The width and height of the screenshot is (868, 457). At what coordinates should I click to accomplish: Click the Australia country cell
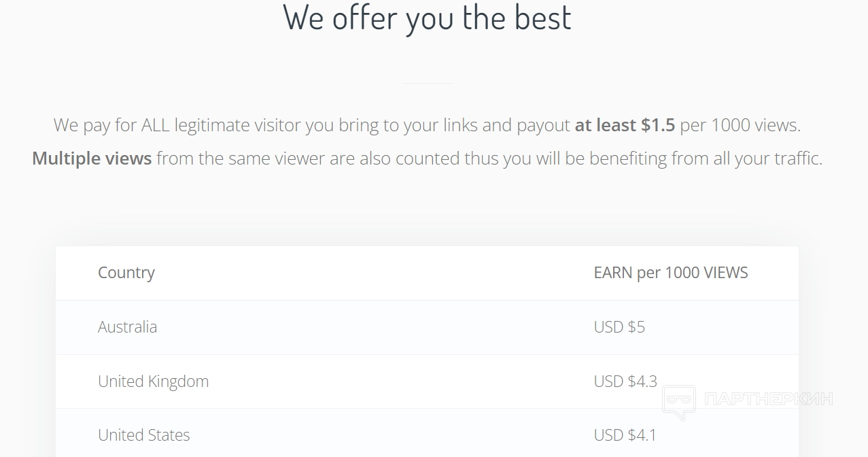127,327
